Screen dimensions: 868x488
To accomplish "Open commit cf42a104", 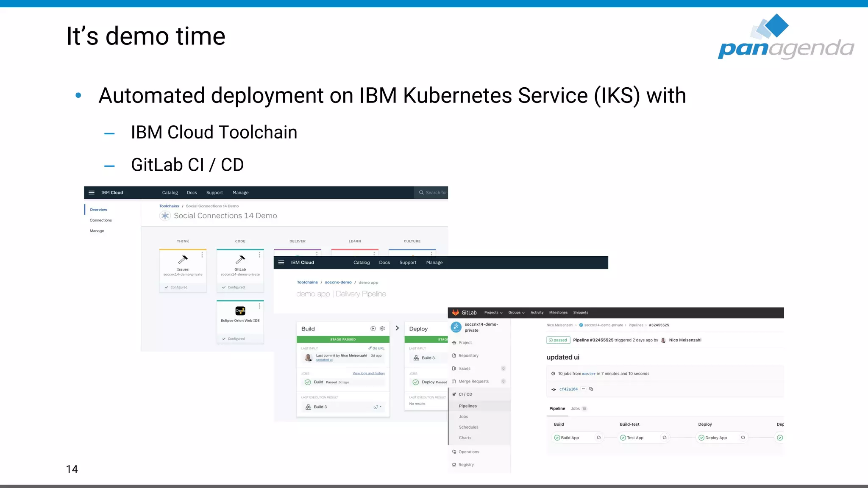I will point(568,389).
